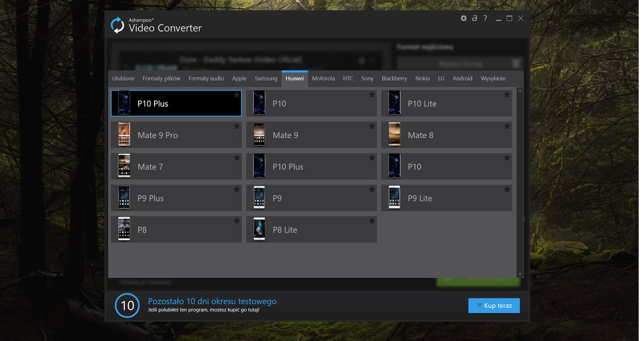The height and width of the screenshot is (341, 644).
Task: Switch to the Android tab
Action: (462, 79)
